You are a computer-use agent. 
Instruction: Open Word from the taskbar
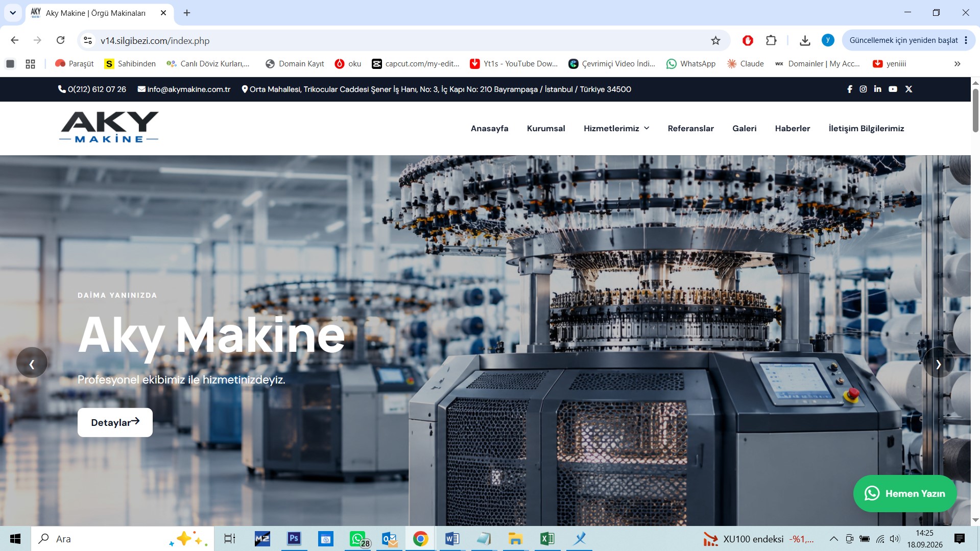452,539
